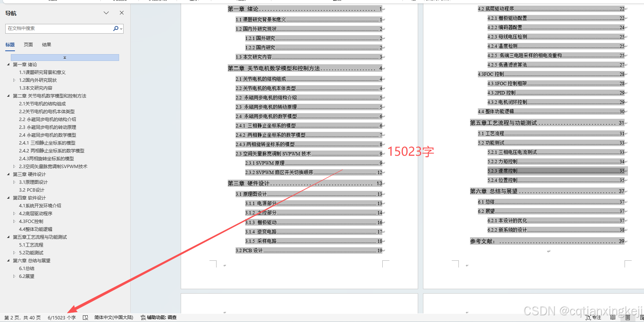
Task: Expand the 6.2展望 navigation triangle
Action: click(x=14, y=276)
